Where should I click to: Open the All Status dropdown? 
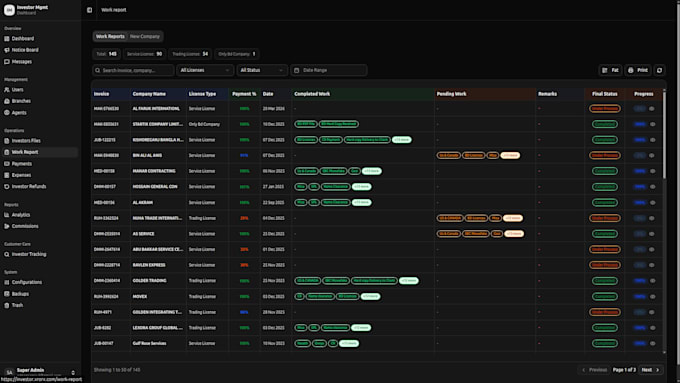(262, 70)
